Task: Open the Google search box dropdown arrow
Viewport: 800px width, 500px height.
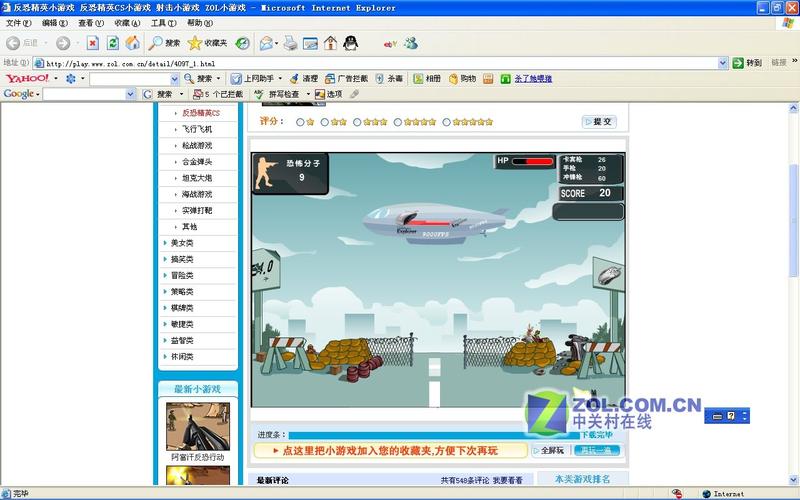Action: tap(131, 94)
